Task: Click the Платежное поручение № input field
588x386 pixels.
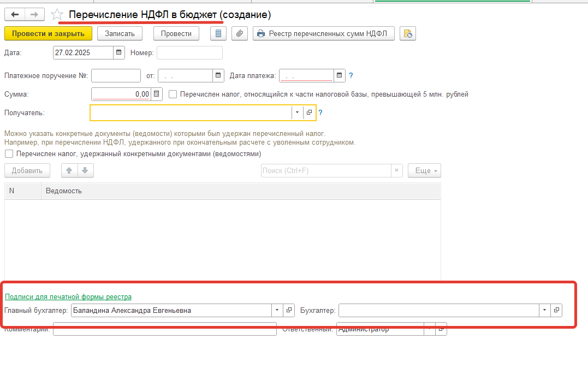Action: (116, 75)
